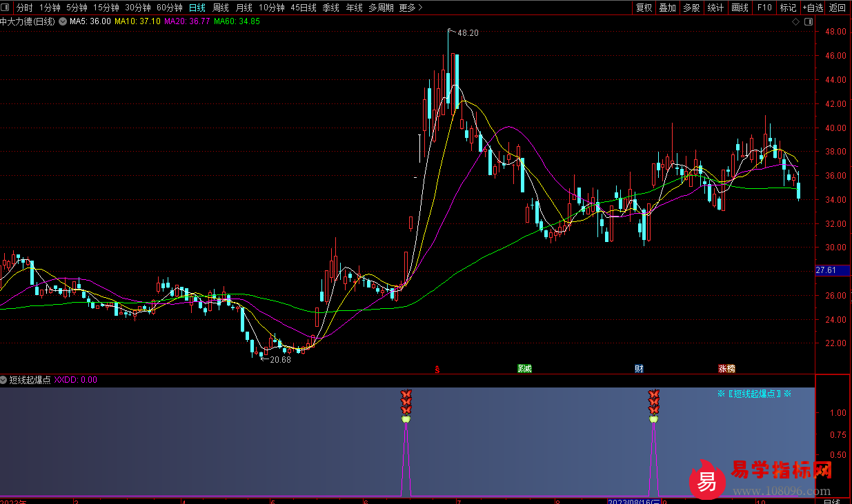Open the 统计 statistics tool
The height and width of the screenshot is (504, 852).
tap(715, 8)
